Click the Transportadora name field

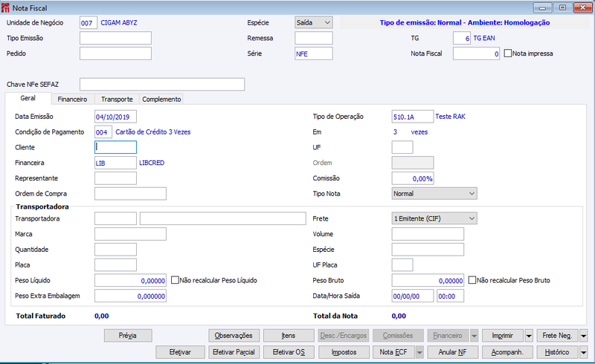tap(222, 219)
